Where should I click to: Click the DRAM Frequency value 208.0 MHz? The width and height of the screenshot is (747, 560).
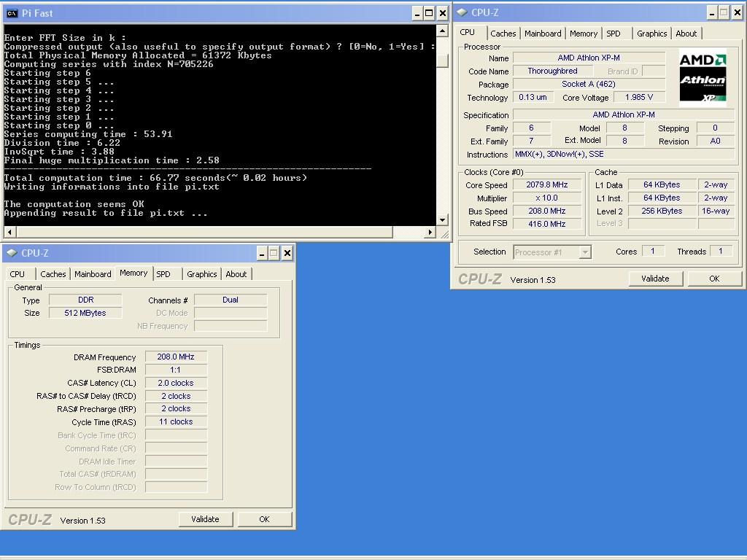coord(176,357)
